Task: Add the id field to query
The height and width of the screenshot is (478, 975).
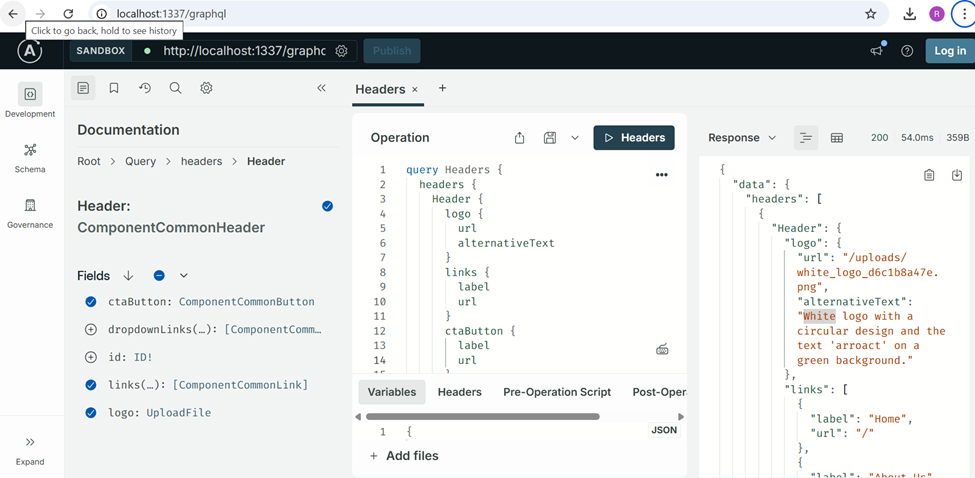Action: pos(91,357)
